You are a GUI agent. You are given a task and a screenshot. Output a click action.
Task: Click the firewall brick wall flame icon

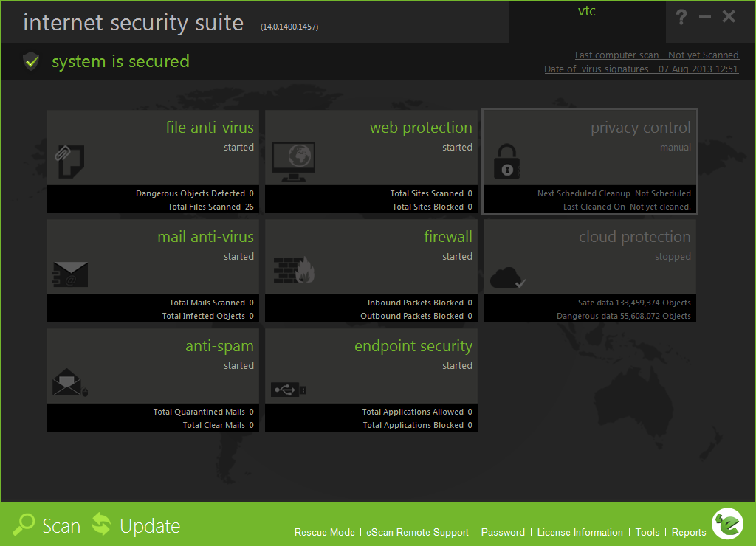(x=294, y=271)
